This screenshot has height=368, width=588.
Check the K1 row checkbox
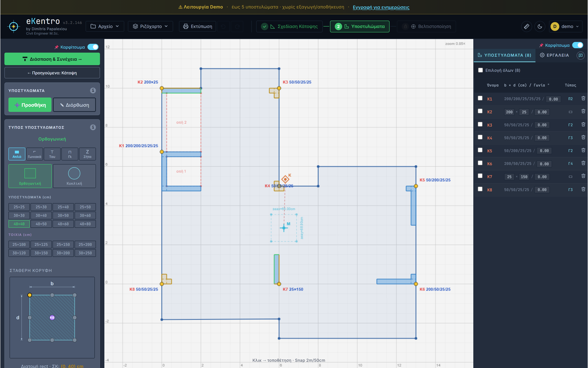[x=480, y=98]
